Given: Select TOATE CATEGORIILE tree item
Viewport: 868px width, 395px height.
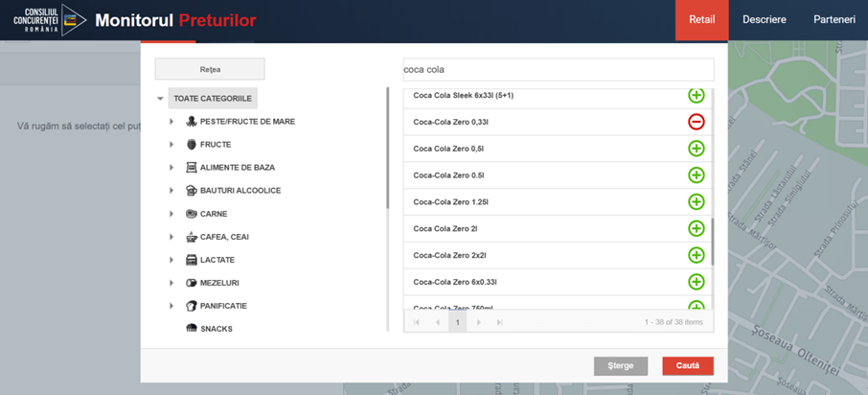Looking at the screenshot, I should 213,99.
